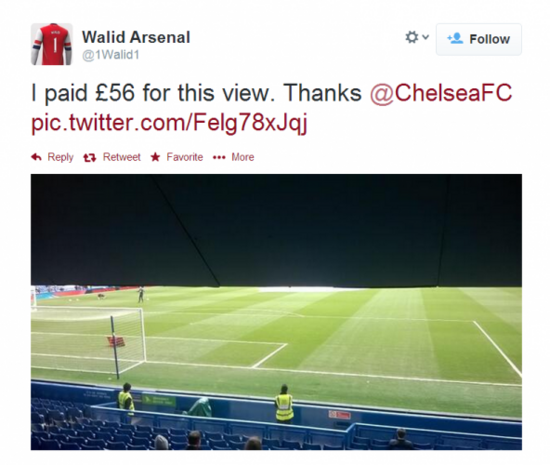The height and width of the screenshot is (465, 550).
Task: Click the retweet arrows icon
Action: 90,158
